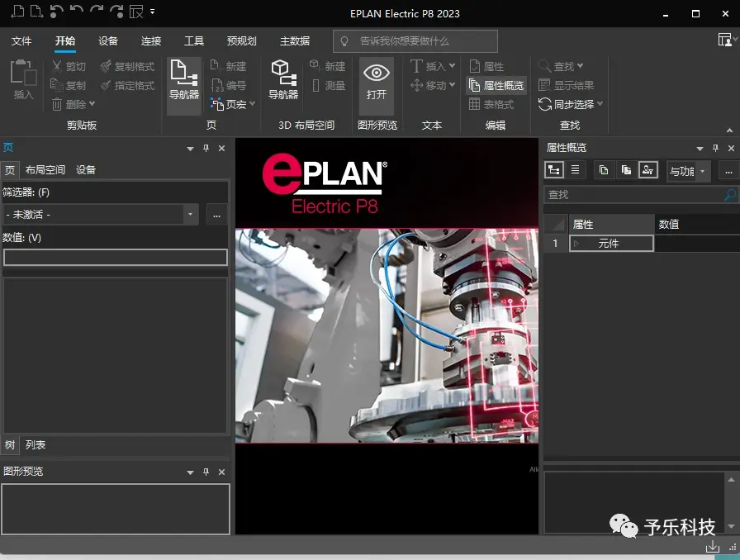Click the magnifier icon in 查找 field

[x=730, y=195]
